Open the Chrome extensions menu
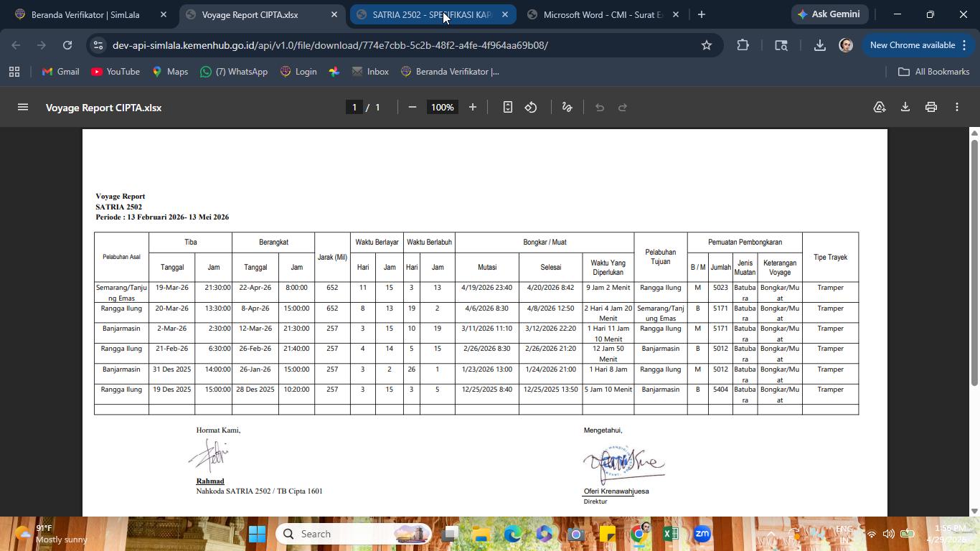Screen dimensions: 980x551 743,45
